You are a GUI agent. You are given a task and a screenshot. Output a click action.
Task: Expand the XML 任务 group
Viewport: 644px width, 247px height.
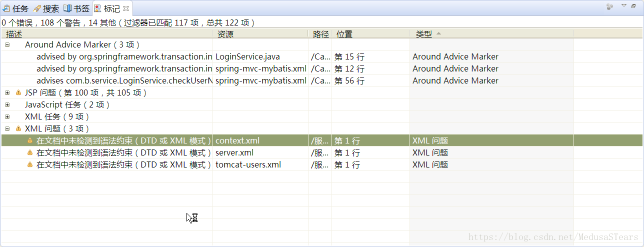(7, 116)
